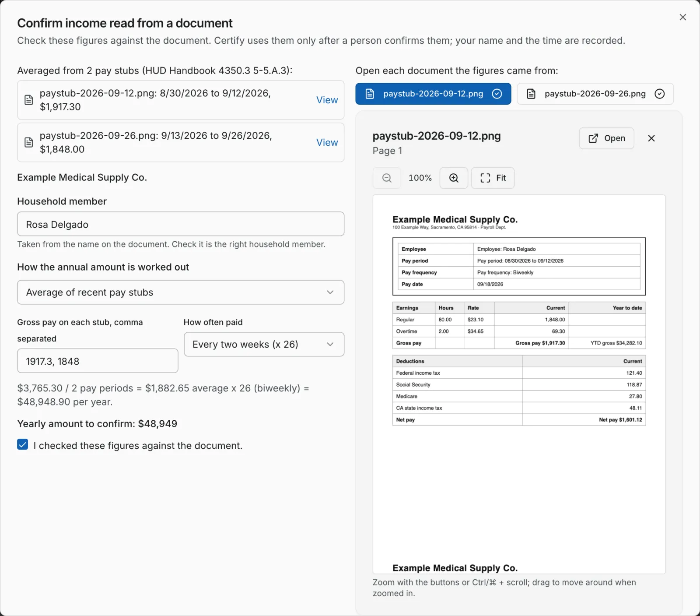Click the 'Pay frequency: Biweekly' cell

[556, 272]
